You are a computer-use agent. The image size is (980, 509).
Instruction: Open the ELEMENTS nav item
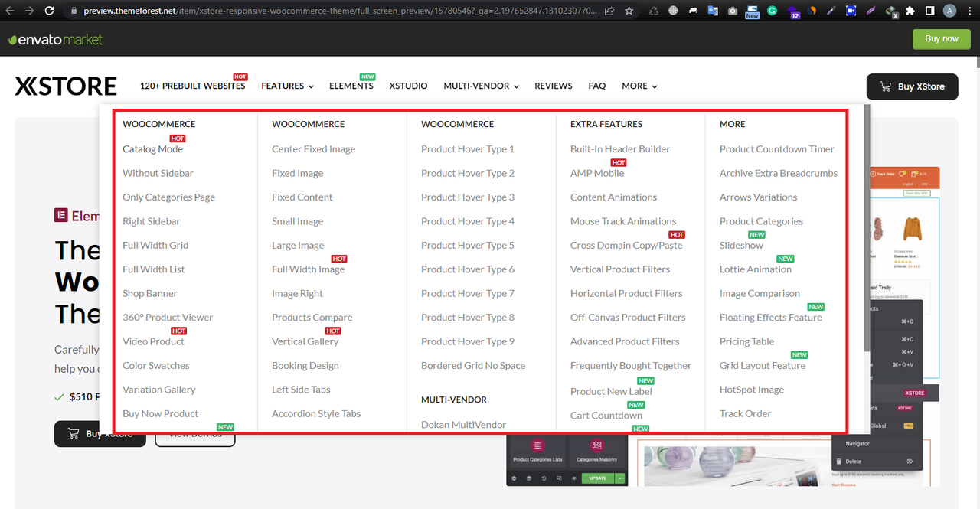pos(351,86)
